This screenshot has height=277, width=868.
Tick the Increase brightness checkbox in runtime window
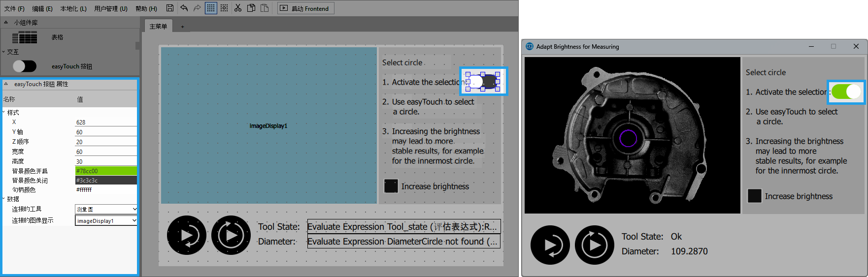coord(754,196)
